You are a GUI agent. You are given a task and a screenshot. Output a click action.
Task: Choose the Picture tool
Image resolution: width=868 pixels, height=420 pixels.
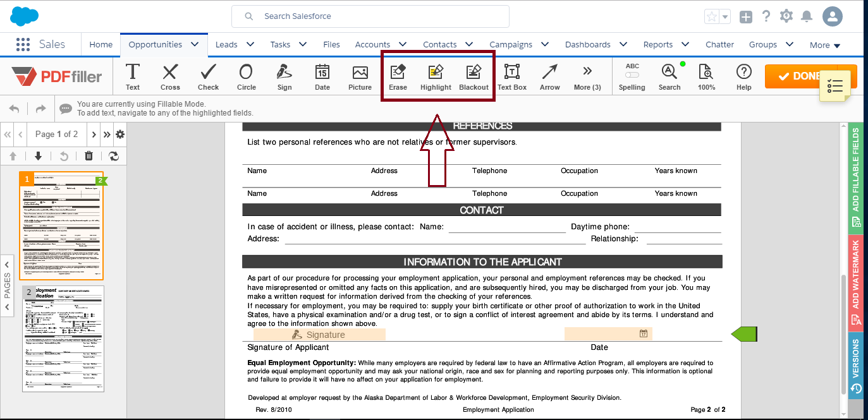coord(360,77)
